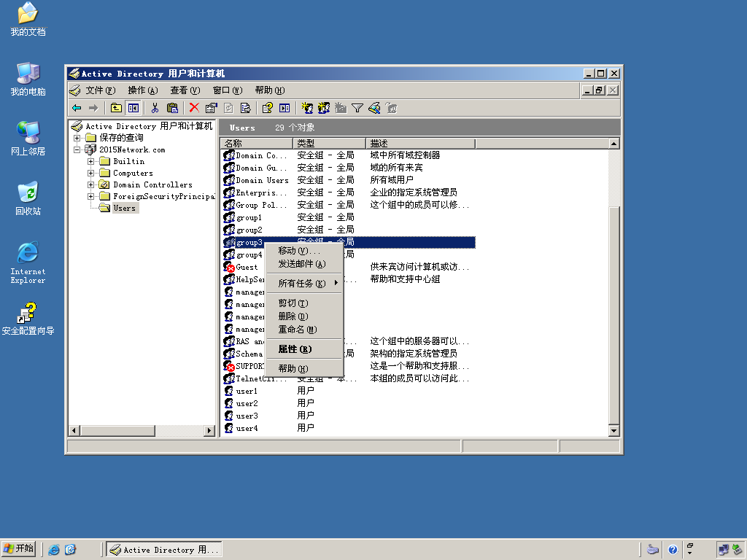747x560 pixels.
Task: Click the Filter funnel icon
Action: (x=357, y=108)
